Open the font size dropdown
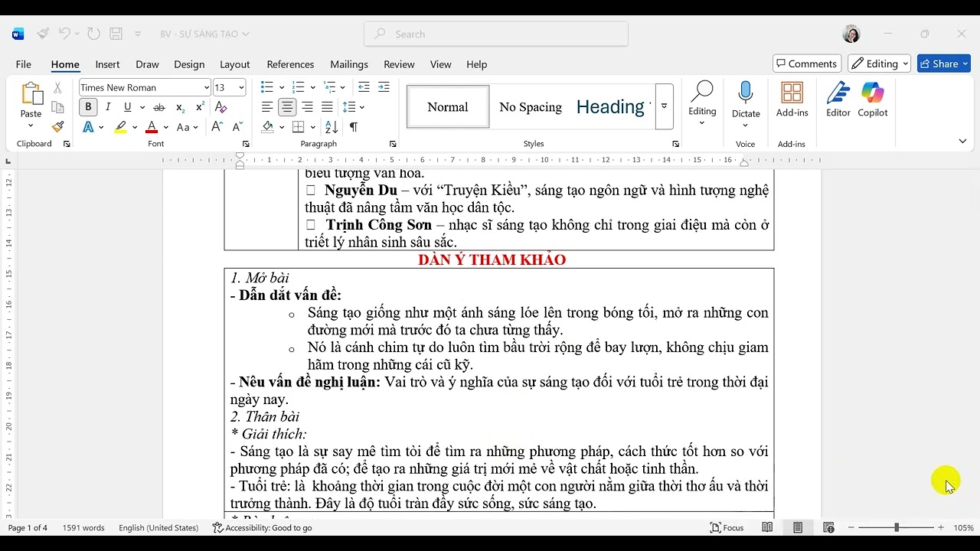The width and height of the screenshot is (980, 551). point(241,87)
